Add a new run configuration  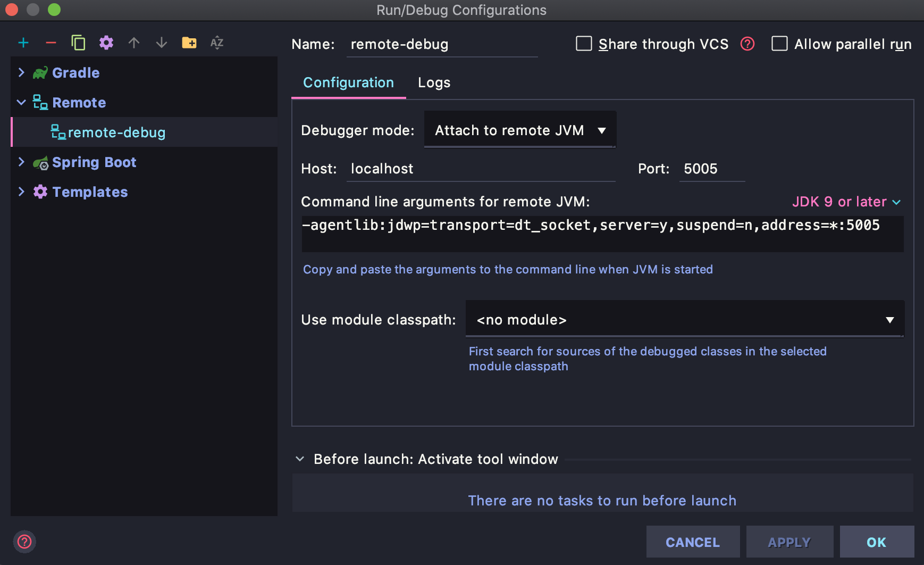23,43
